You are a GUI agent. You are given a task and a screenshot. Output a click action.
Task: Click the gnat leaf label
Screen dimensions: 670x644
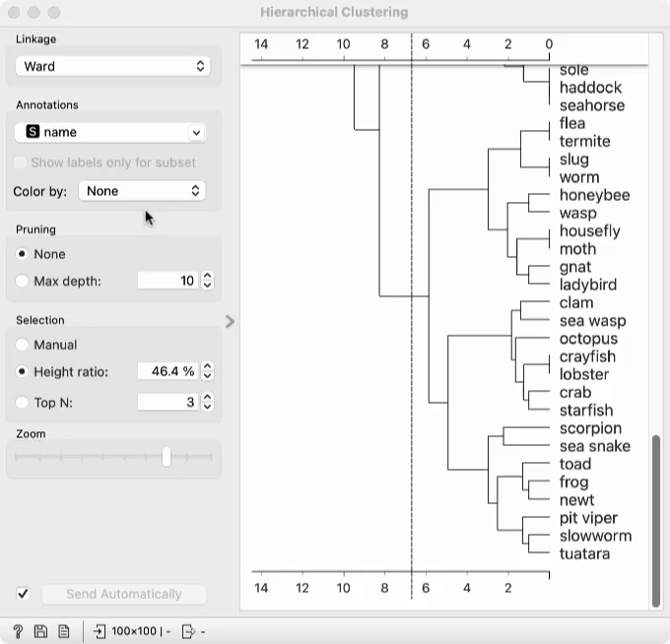click(x=575, y=267)
